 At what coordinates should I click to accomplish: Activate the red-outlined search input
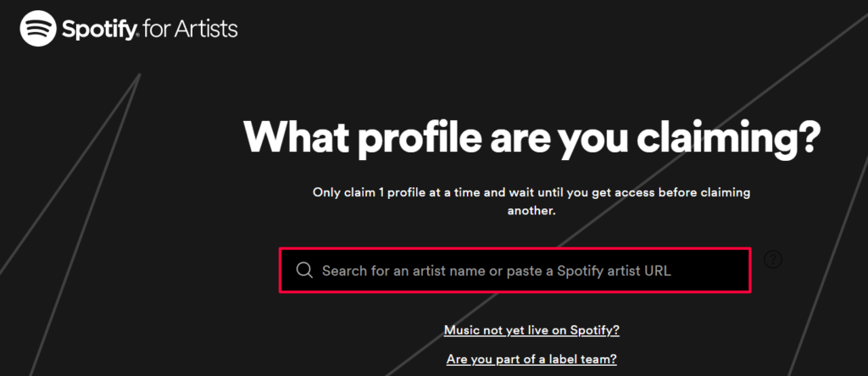515,270
